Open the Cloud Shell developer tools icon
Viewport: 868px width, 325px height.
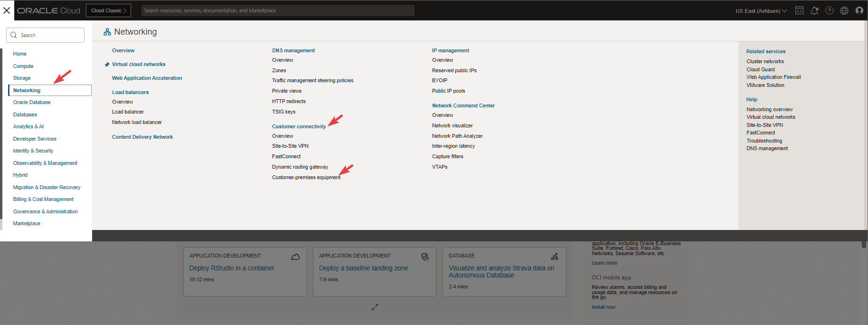tap(800, 10)
